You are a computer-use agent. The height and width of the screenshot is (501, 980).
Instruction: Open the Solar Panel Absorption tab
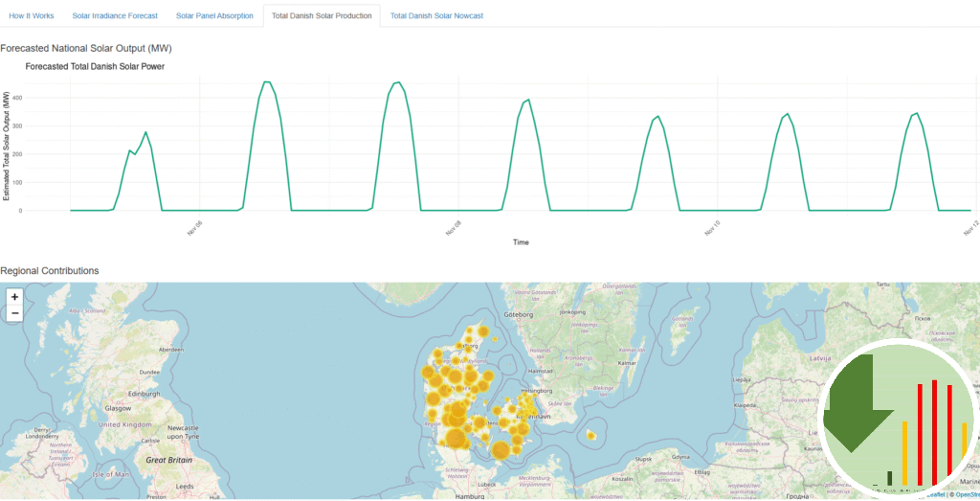point(215,16)
